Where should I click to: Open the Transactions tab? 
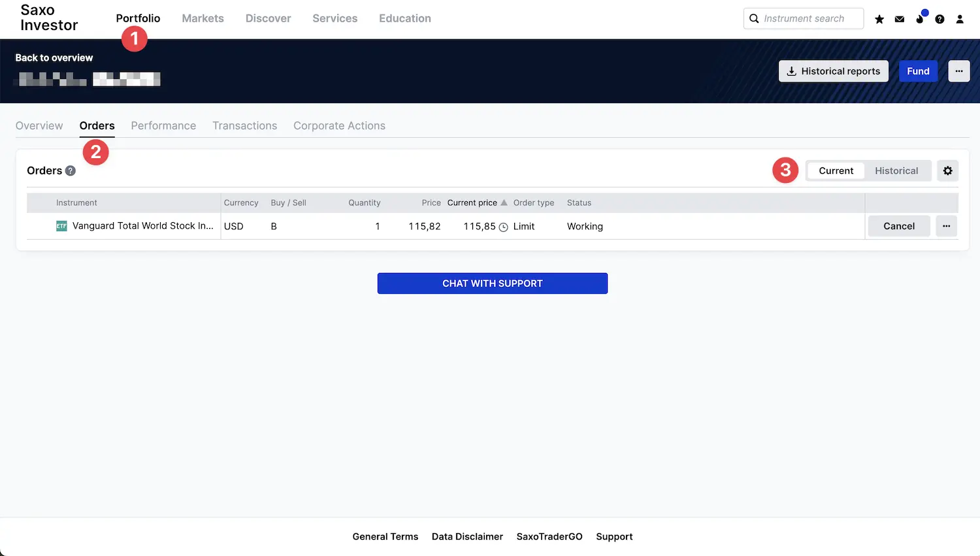click(x=244, y=125)
